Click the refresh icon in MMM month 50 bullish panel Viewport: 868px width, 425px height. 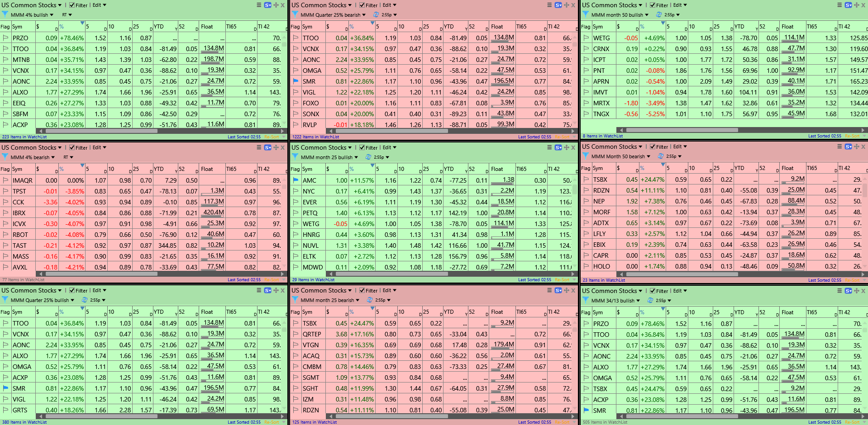(x=660, y=14)
